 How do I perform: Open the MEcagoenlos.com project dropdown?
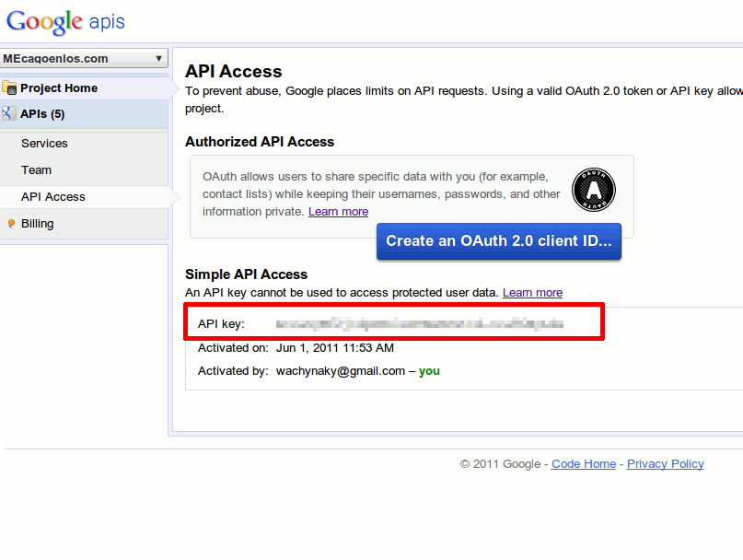click(84, 58)
